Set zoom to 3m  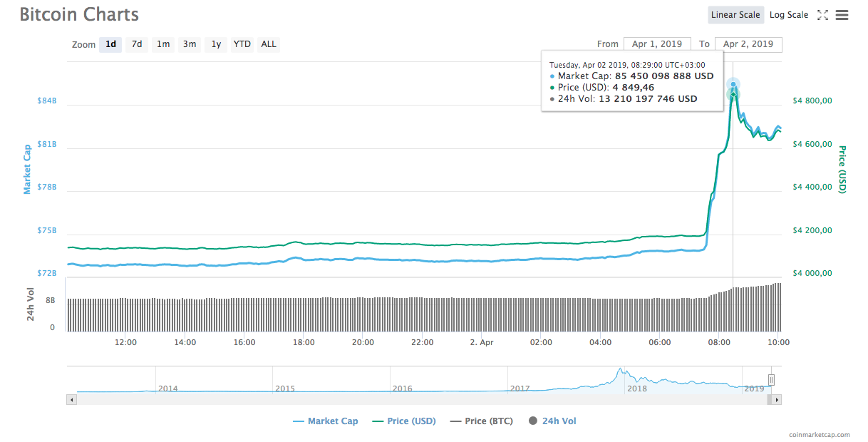[190, 44]
